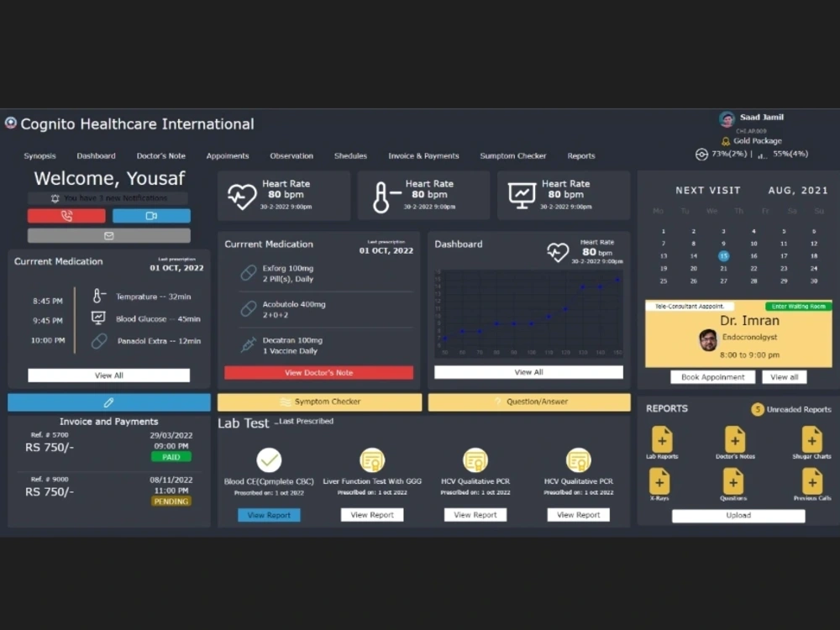This screenshot has width=840, height=630.
Task: Click the heart rate chart area
Action: point(528,312)
